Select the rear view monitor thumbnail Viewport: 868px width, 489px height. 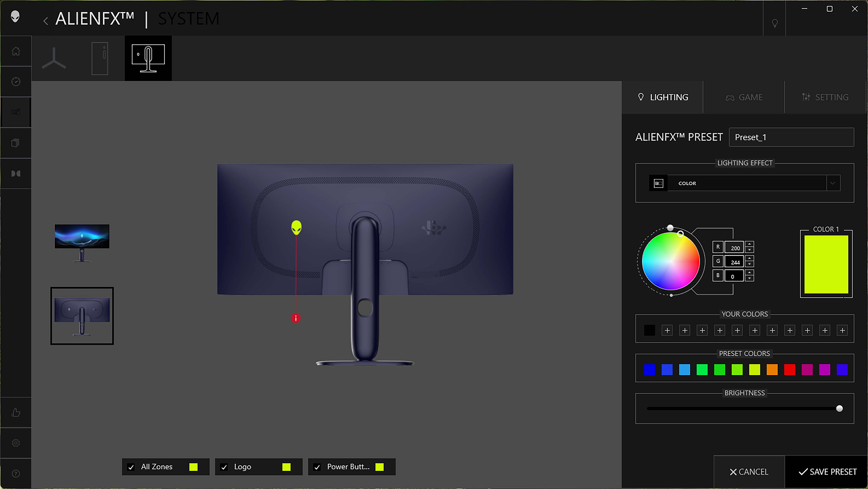[x=82, y=316]
